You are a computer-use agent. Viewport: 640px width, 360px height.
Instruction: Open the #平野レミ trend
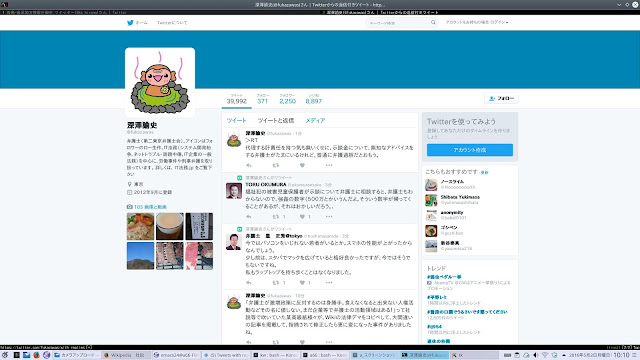(x=437, y=297)
